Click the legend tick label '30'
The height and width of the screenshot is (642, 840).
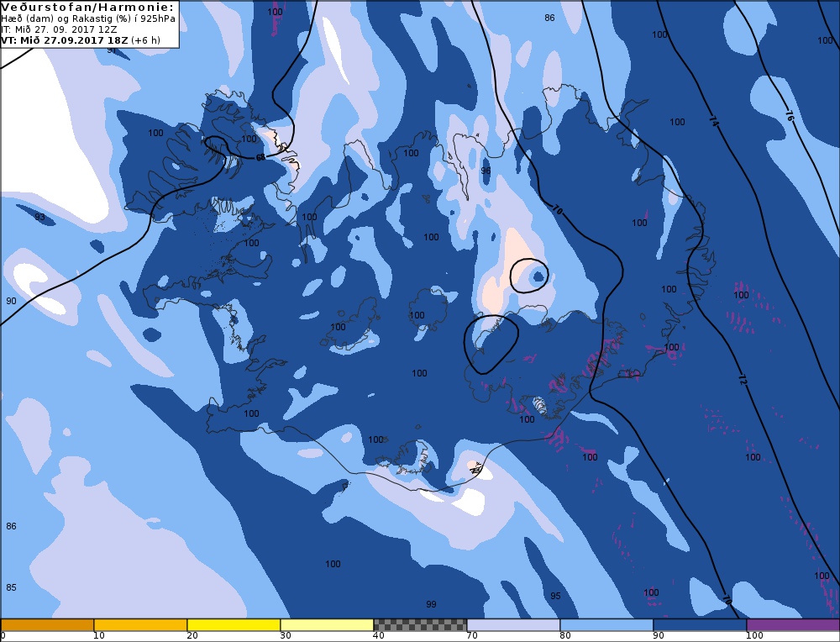click(x=286, y=636)
